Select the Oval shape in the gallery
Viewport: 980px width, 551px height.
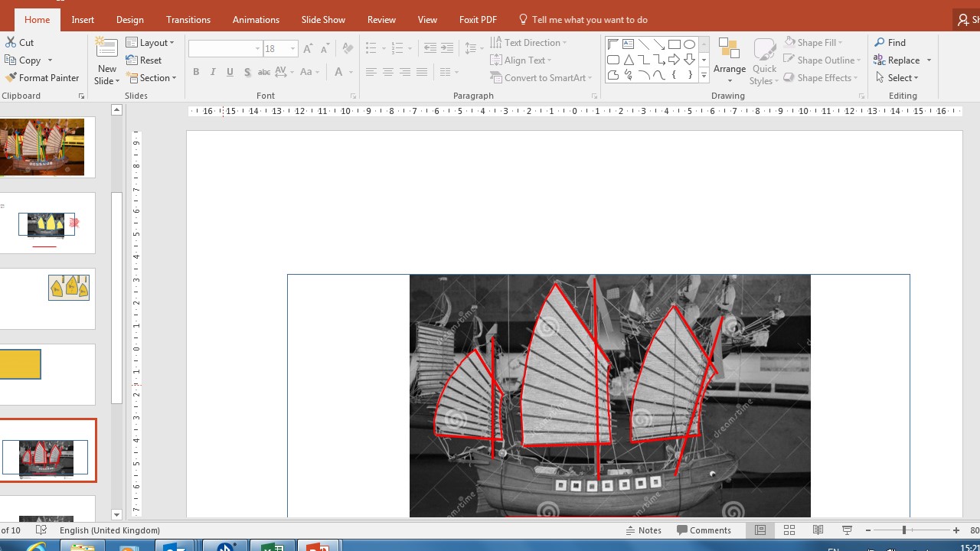[x=689, y=44]
